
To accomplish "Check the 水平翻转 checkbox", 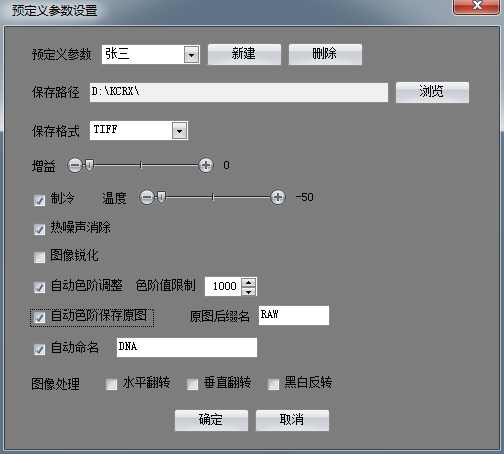I will click(111, 384).
